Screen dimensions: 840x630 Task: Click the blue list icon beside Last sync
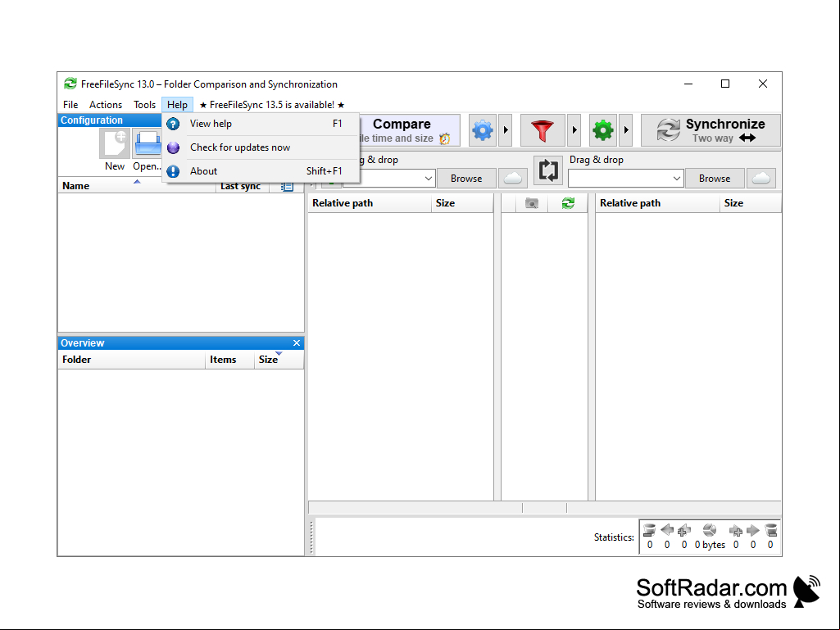[287, 187]
